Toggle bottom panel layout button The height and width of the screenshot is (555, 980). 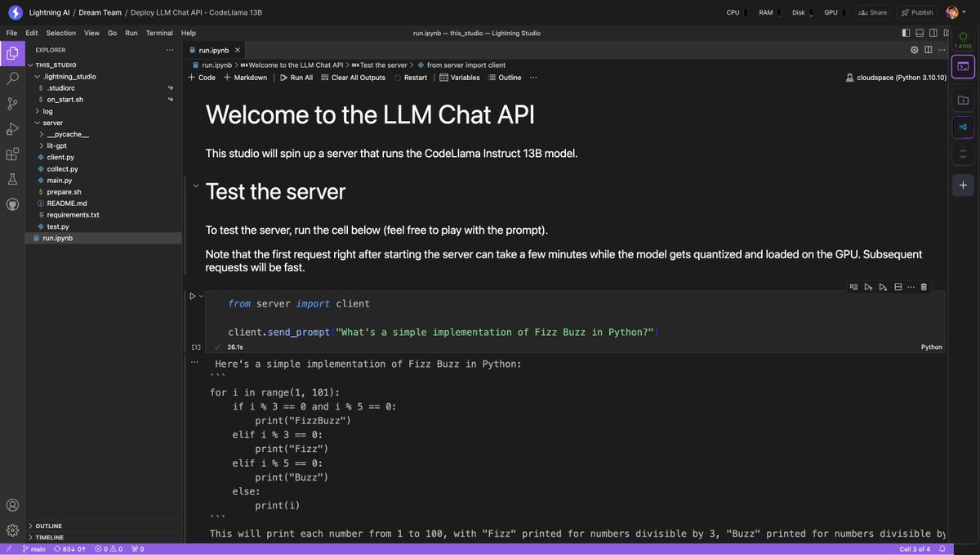point(920,33)
